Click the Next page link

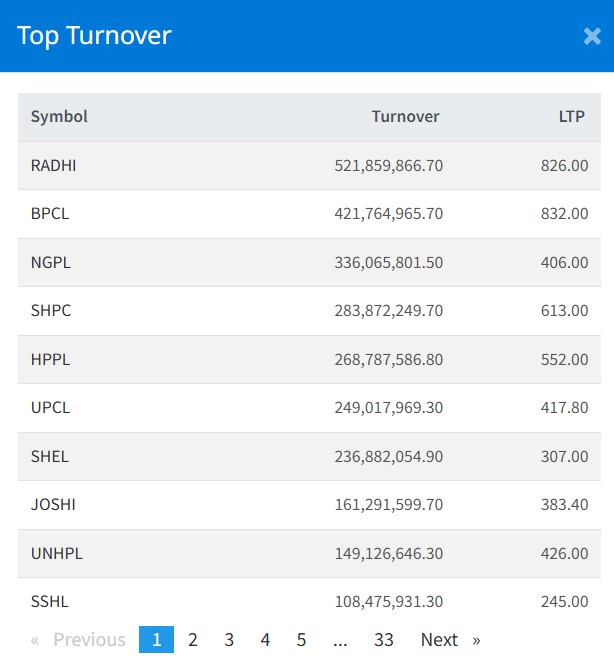coord(450,640)
